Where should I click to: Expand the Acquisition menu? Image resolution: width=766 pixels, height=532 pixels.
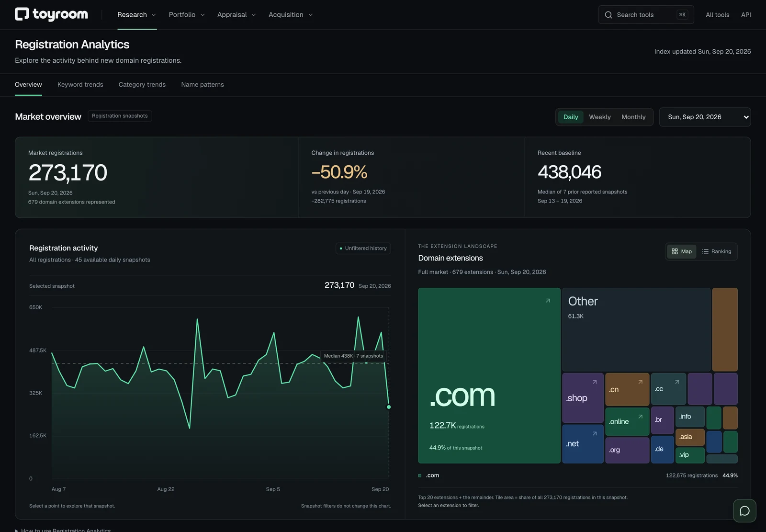click(291, 15)
